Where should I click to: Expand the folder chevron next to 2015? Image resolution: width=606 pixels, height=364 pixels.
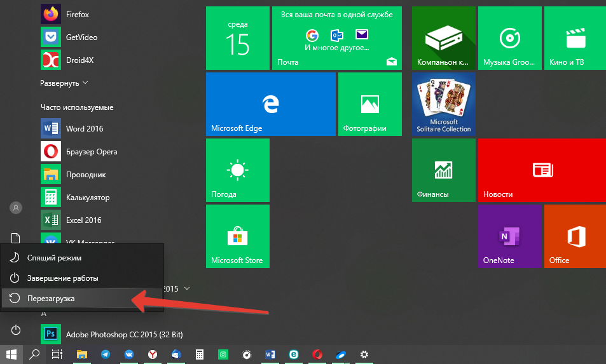[x=186, y=288]
